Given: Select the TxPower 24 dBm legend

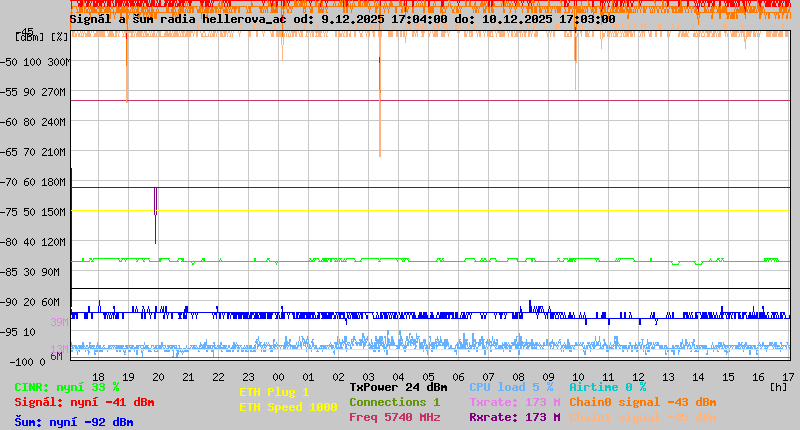Looking at the screenshot, I should [x=398, y=387].
